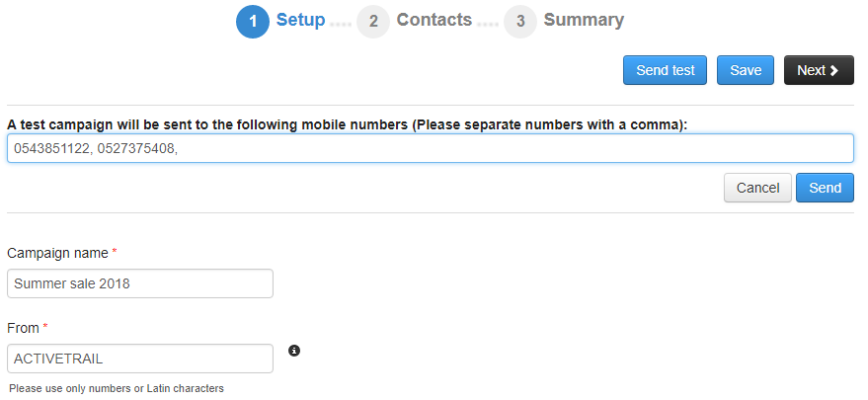Proceed with the Next button
The width and height of the screenshot is (868, 400).
[818, 70]
